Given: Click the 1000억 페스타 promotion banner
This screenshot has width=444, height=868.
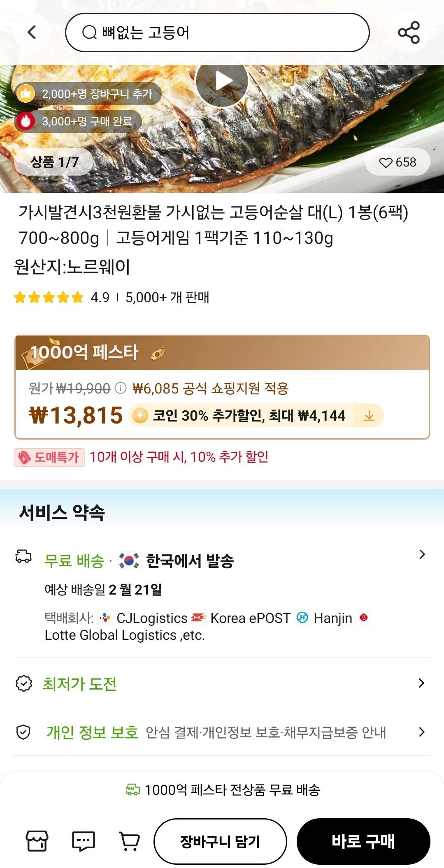Looking at the screenshot, I should [x=221, y=352].
